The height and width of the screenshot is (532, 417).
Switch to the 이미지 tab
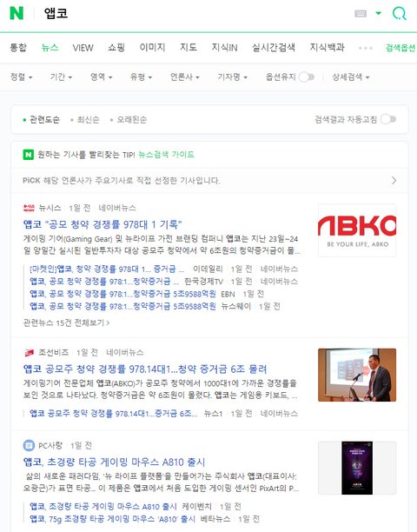pyautogui.click(x=152, y=48)
